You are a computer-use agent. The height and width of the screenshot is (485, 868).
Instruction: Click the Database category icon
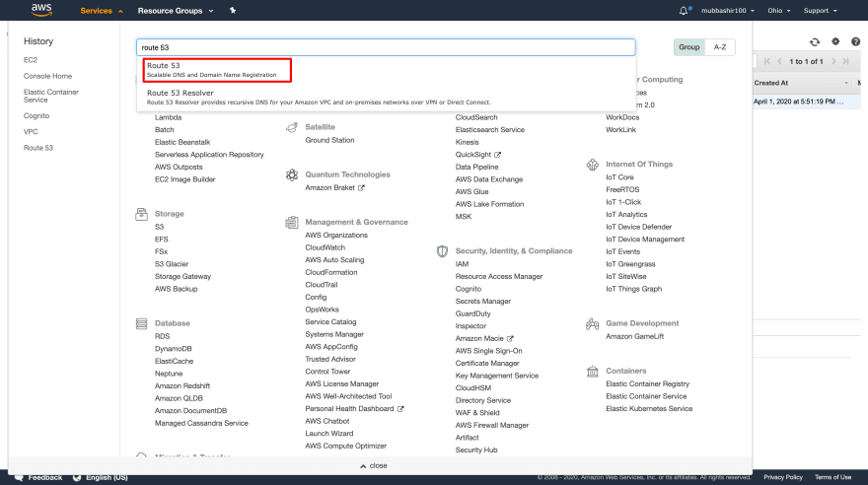[x=141, y=323]
